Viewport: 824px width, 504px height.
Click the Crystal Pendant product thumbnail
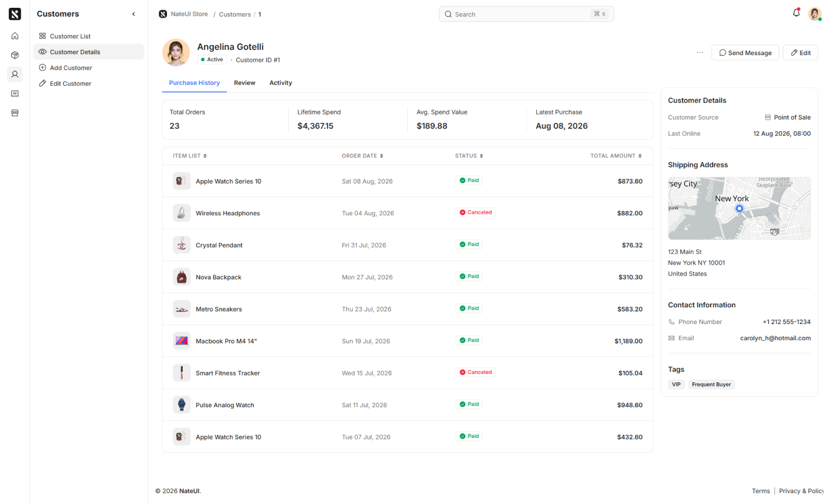click(x=182, y=245)
